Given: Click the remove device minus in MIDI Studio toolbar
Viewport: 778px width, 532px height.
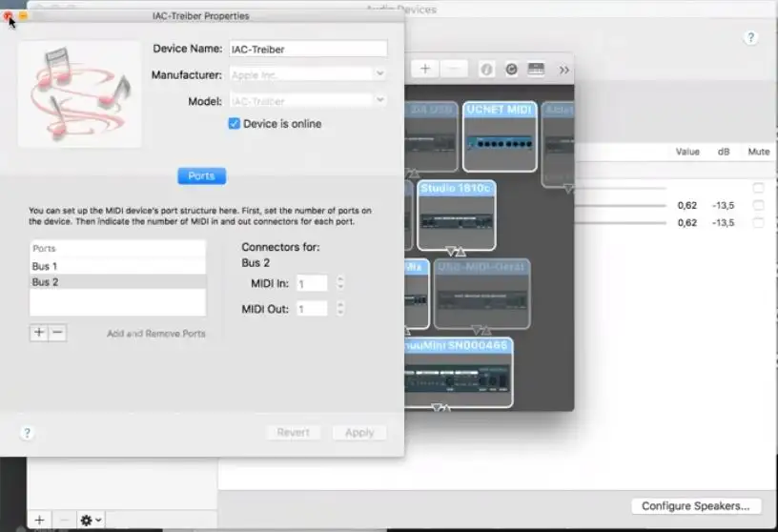Looking at the screenshot, I should coord(454,69).
